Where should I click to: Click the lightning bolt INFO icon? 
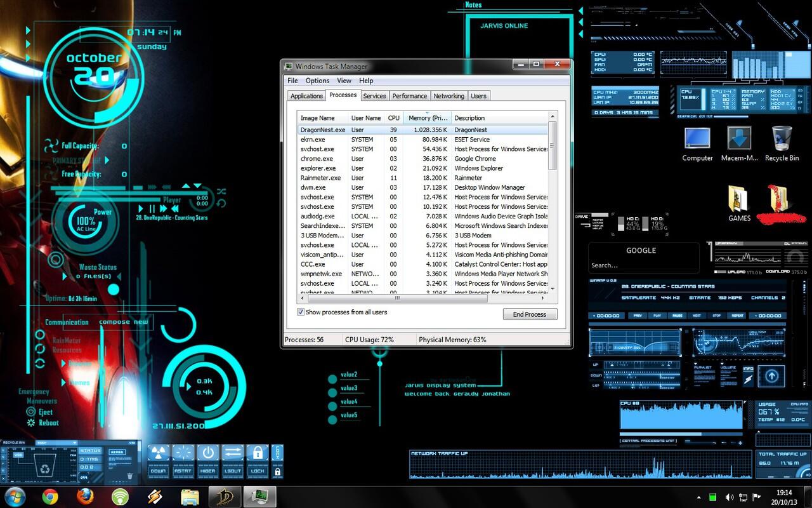coord(749,379)
